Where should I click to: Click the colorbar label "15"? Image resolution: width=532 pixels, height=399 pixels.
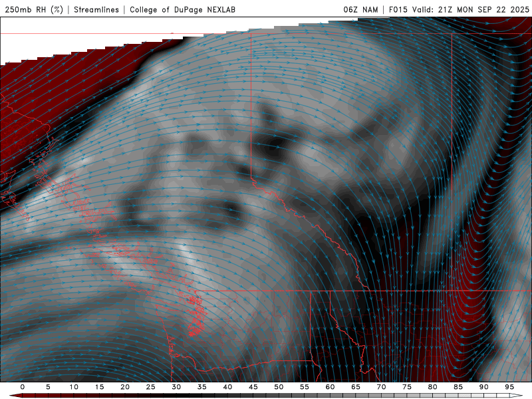point(99,387)
